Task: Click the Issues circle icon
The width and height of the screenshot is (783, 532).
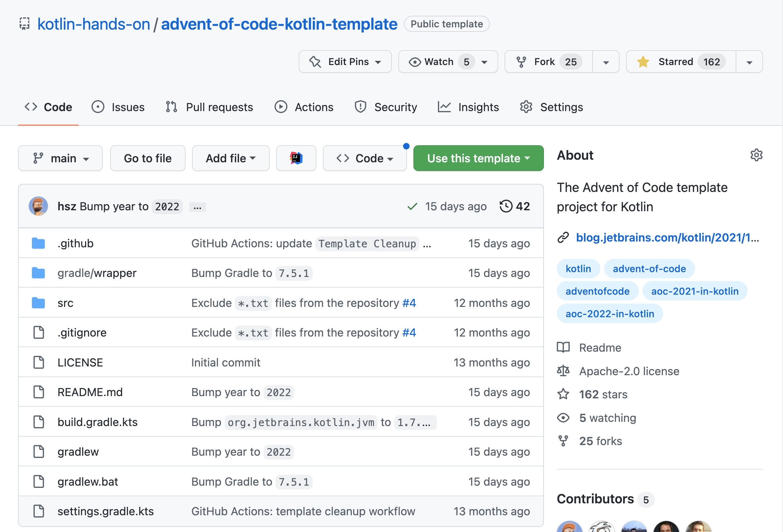Action: tap(96, 107)
